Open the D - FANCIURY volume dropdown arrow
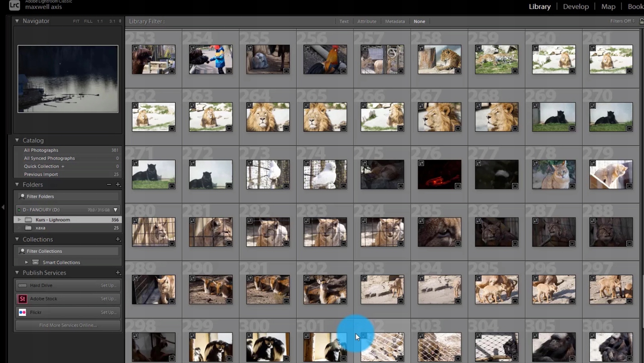The image size is (644, 363). (116, 210)
